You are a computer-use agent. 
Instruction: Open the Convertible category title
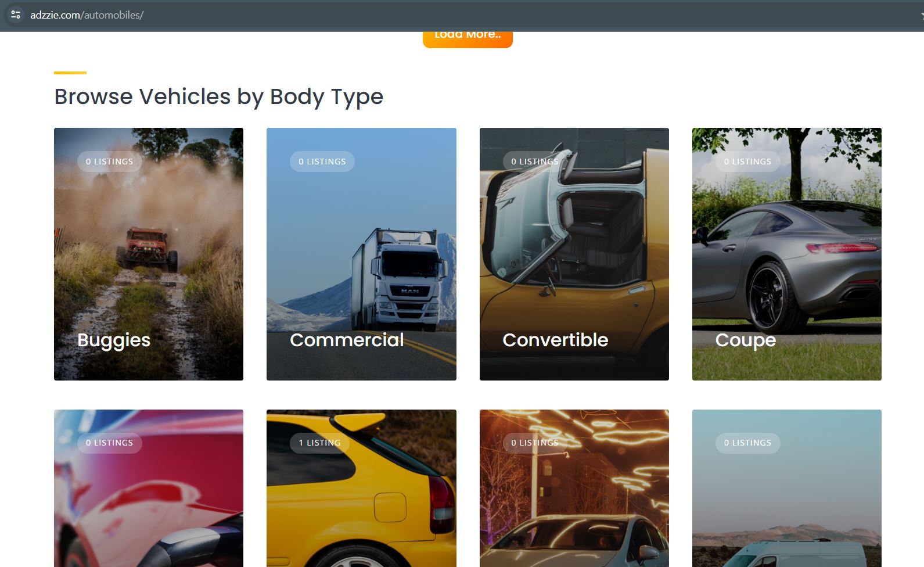pyautogui.click(x=555, y=340)
